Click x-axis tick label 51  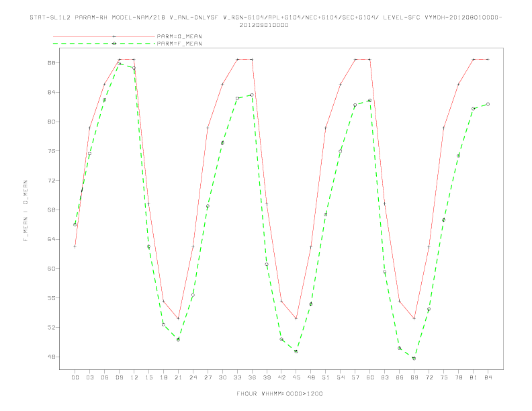coord(326,377)
